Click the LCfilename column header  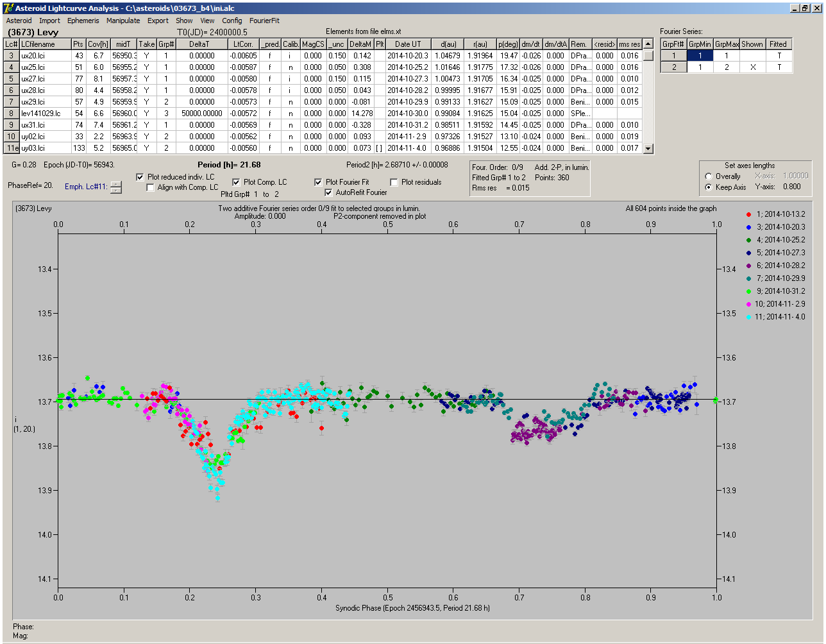click(45, 44)
